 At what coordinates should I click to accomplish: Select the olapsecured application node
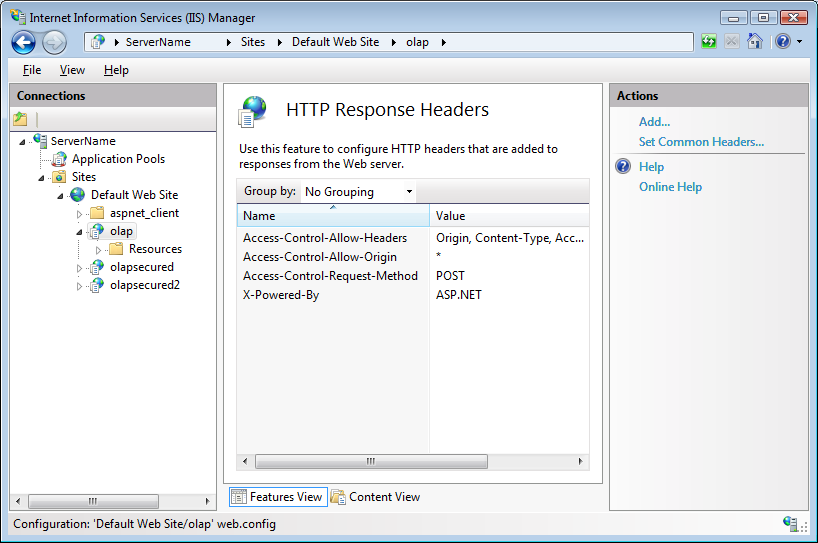(141, 267)
